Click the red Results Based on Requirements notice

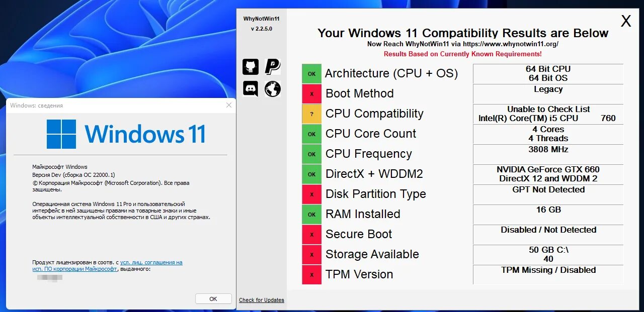463,54
